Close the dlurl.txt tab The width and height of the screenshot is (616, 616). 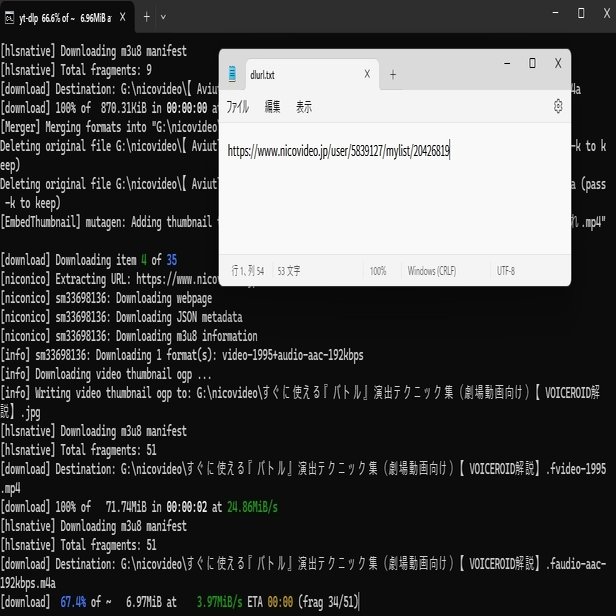coord(367,74)
